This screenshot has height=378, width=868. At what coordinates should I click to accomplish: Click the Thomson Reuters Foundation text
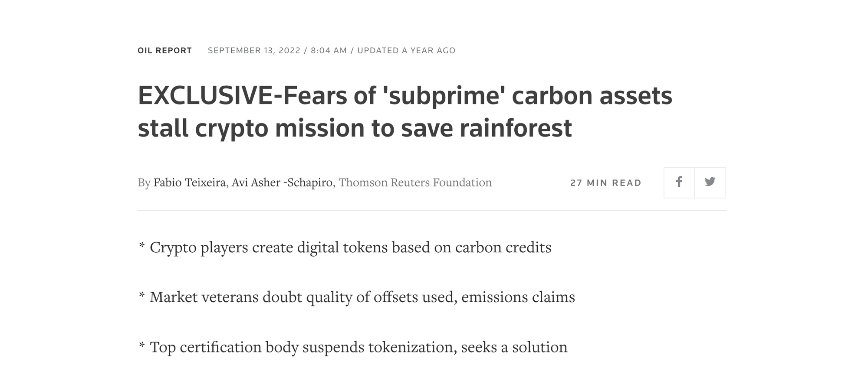point(415,182)
